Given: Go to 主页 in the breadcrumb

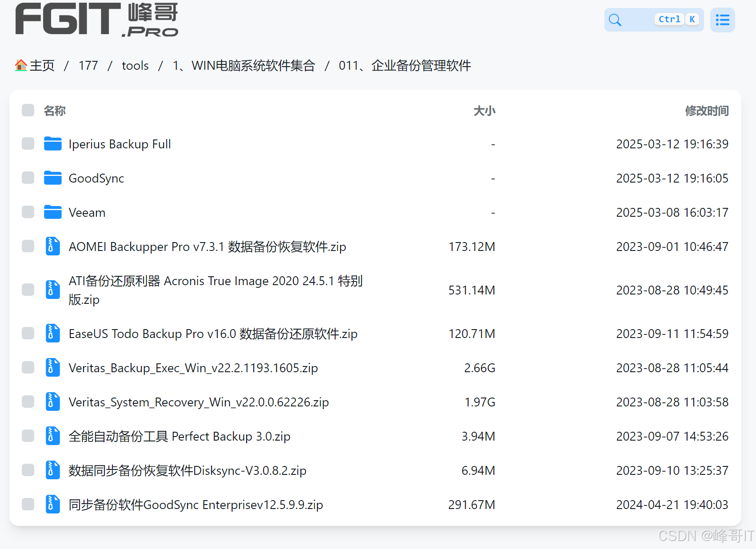Looking at the screenshot, I should [x=42, y=66].
